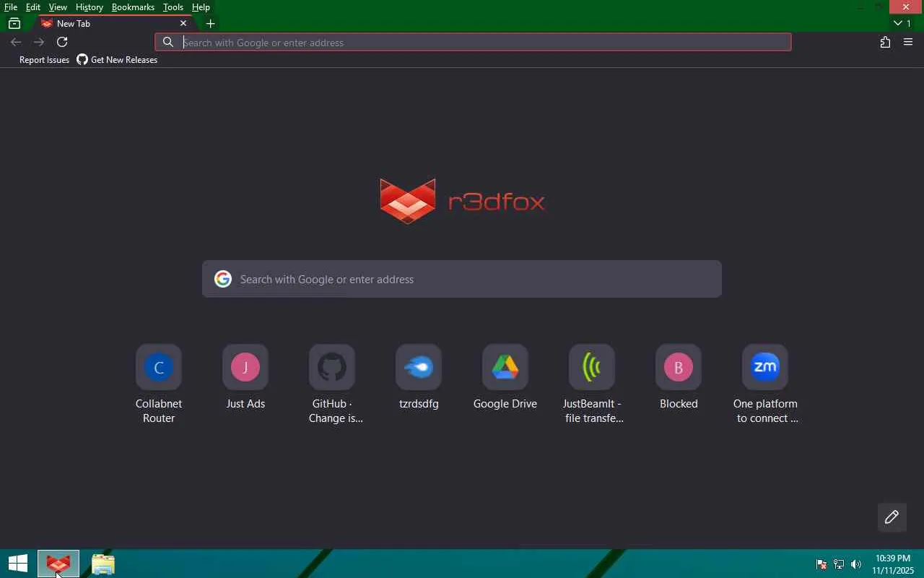Open the Tools menu

coord(173,7)
